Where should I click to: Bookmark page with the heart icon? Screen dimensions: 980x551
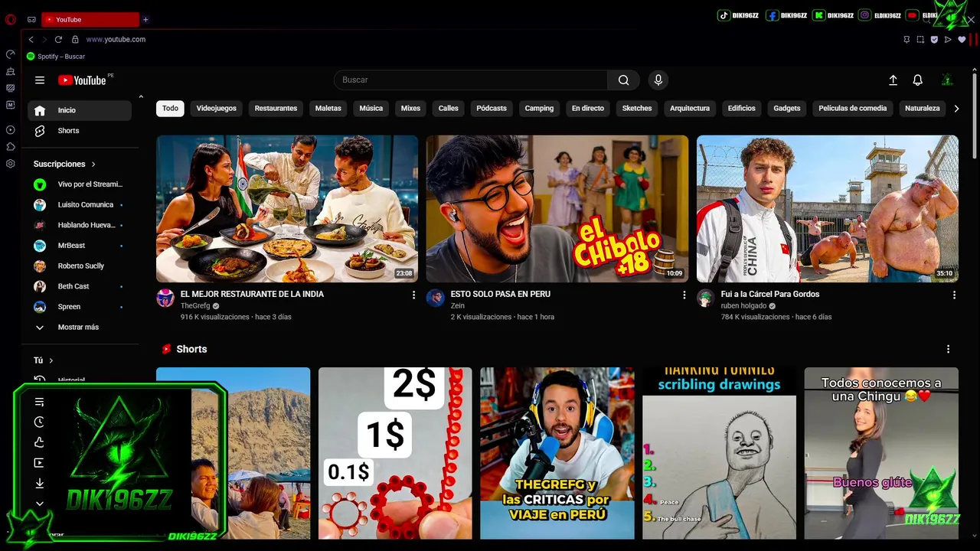[x=962, y=39]
